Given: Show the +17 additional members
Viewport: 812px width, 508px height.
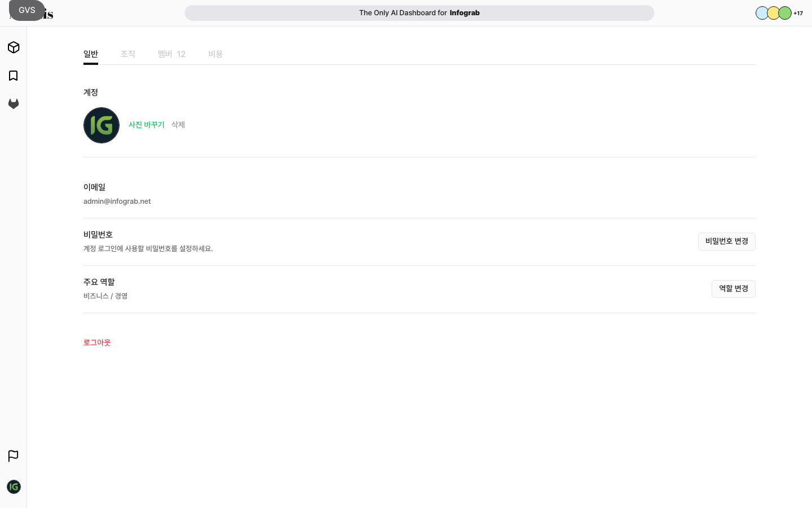Looking at the screenshot, I should click(798, 13).
